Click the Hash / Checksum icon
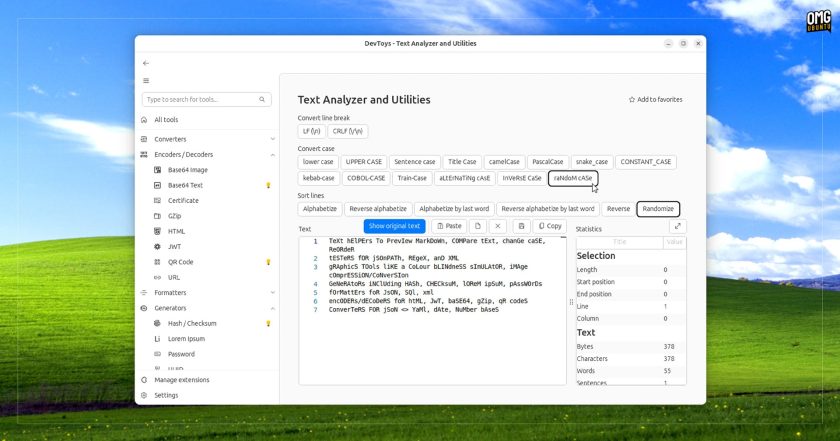The width and height of the screenshot is (840, 441). [x=158, y=323]
